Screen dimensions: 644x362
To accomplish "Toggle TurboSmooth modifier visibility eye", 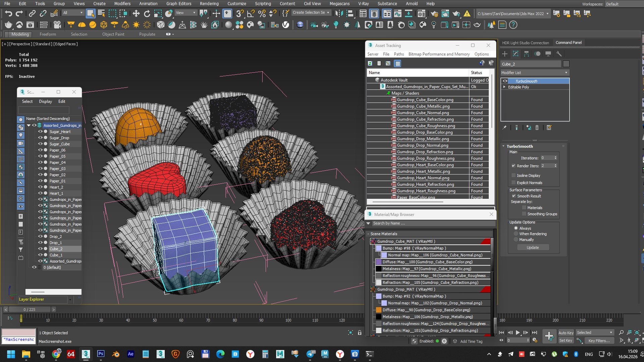I will pyautogui.click(x=505, y=81).
